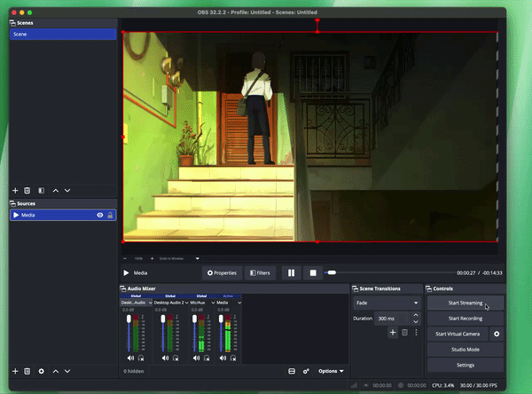Add a transition with plus icon
This screenshot has height=394, width=532.
393,333
